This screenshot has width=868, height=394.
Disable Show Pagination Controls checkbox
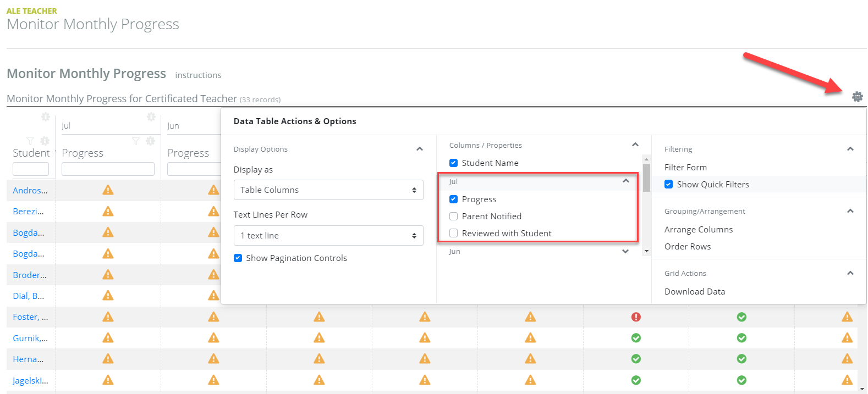(238, 258)
